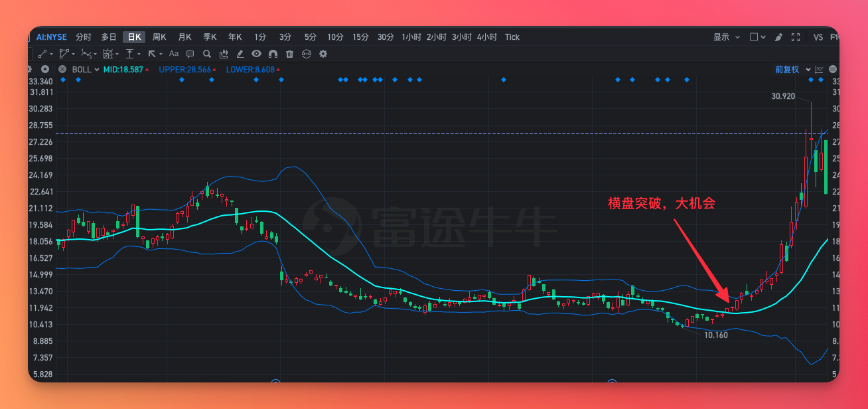Screen dimensions: 868x409
Task: Expand line segment tool options arrow
Action: click(51, 54)
